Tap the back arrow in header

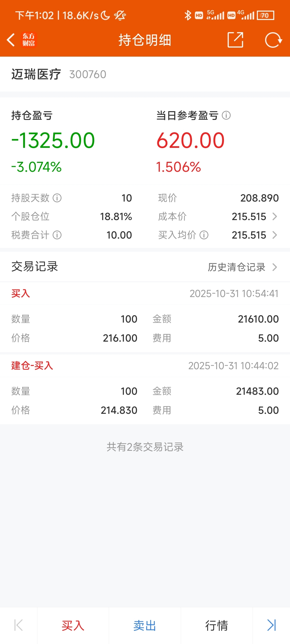click(x=11, y=40)
